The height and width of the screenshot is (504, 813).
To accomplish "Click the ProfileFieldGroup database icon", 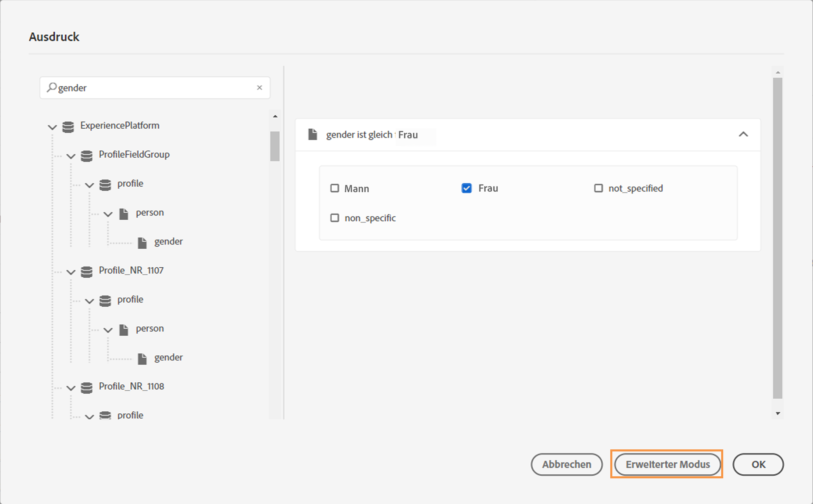I will point(86,156).
